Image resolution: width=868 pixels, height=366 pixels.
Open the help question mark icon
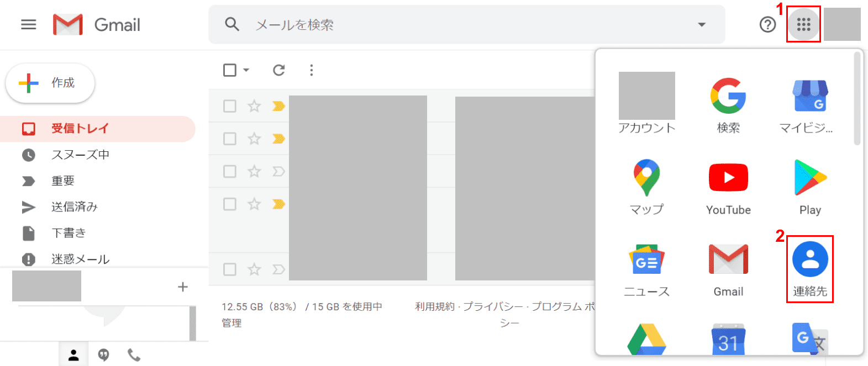(x=767, y=24)
